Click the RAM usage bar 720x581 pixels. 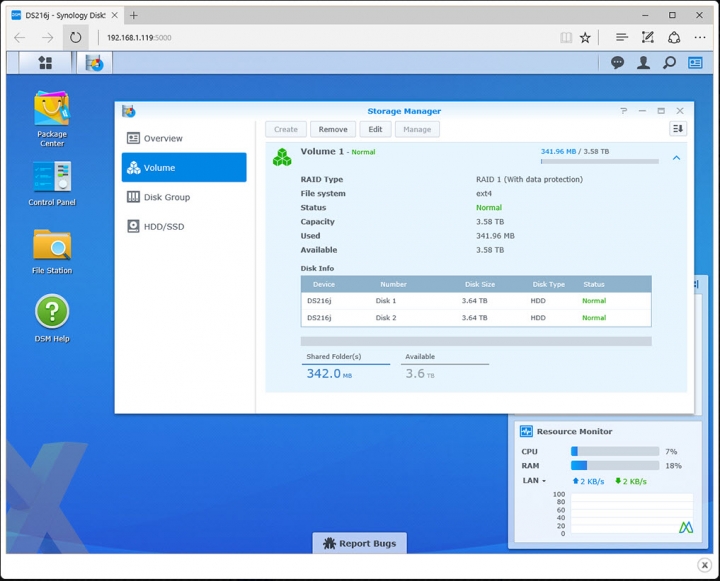tap(615, 466)
